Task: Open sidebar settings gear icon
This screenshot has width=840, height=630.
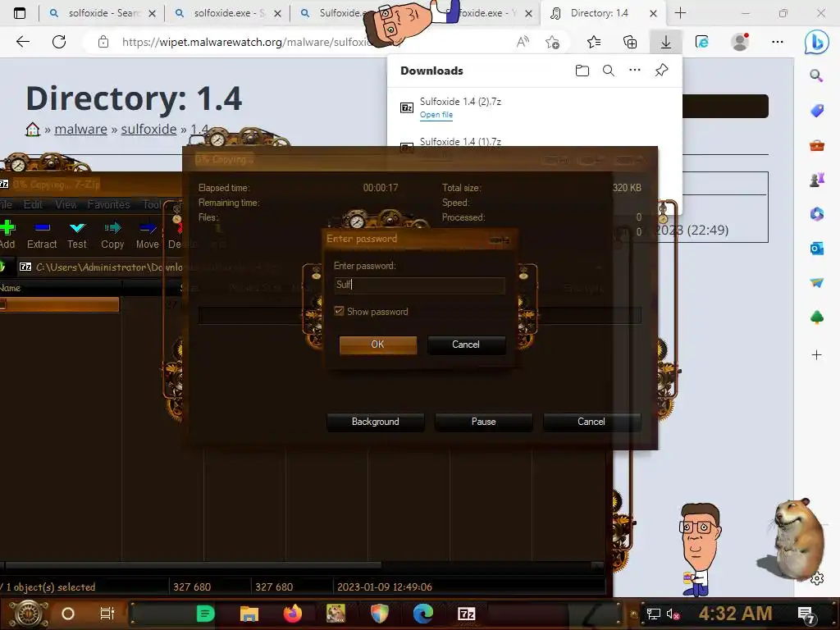Action: point(817,578)
